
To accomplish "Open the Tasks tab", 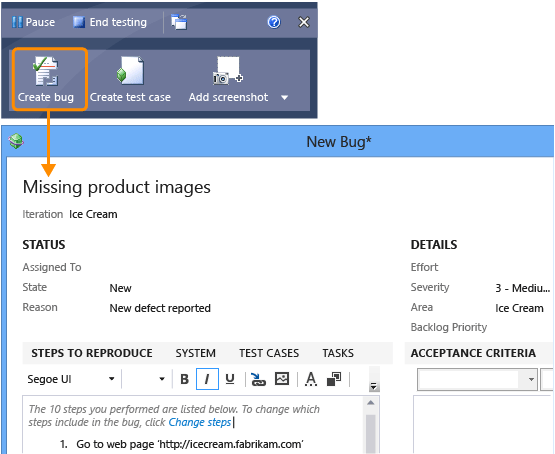I will (338, 353).
